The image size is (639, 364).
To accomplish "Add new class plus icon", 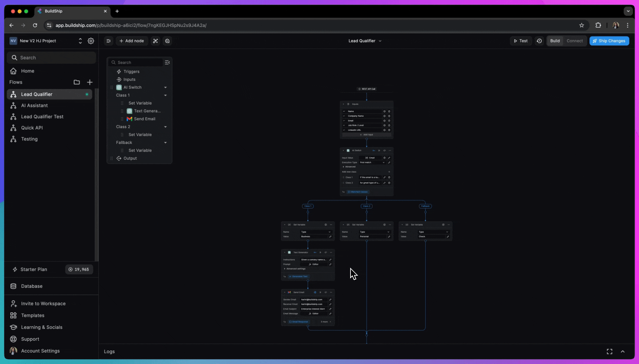I will (x=389, y=172).
